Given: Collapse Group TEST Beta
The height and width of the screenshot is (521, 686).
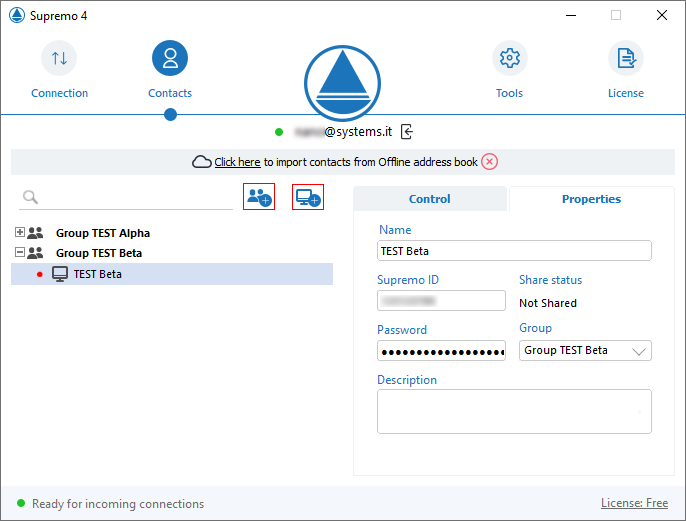Looking at the screenshot, I should point(20,252).
